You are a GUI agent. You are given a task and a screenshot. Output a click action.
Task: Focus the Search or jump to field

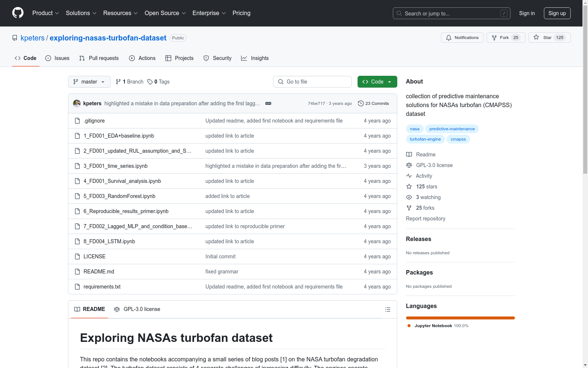tap(452, 13)
